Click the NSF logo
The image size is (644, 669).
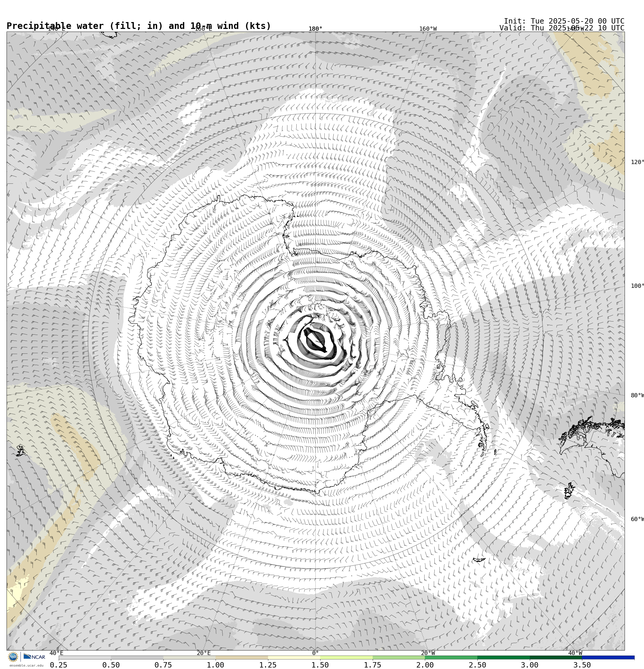coord(13,657)
